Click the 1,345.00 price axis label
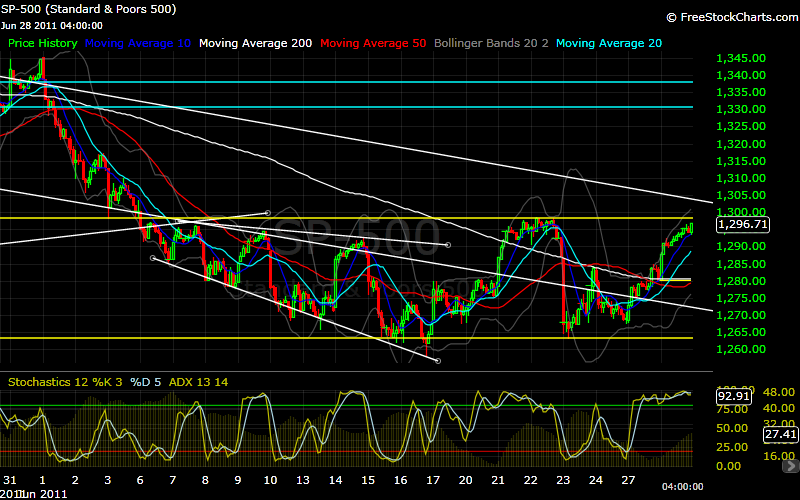Viewport: 800px width, 500px height. (741, 58)
